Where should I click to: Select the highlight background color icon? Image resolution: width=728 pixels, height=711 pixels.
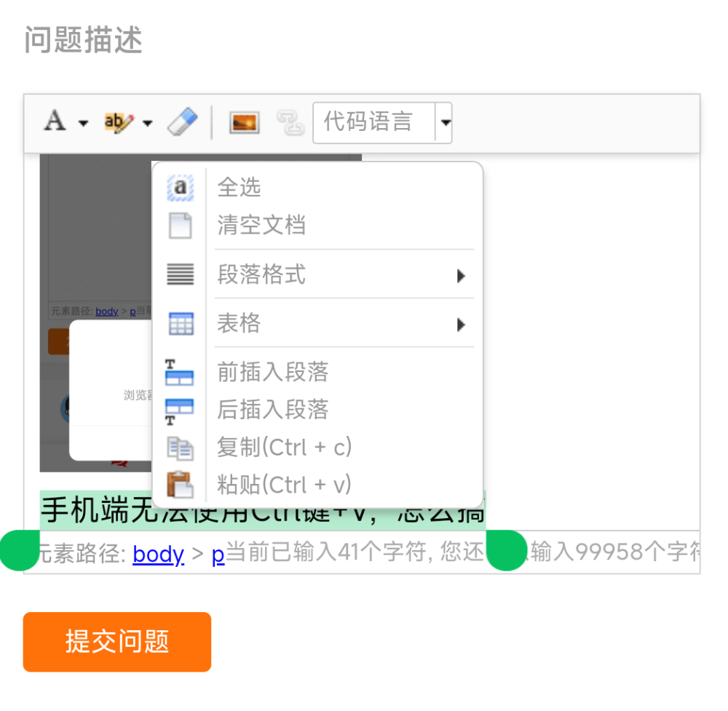[x=119, y=122]
